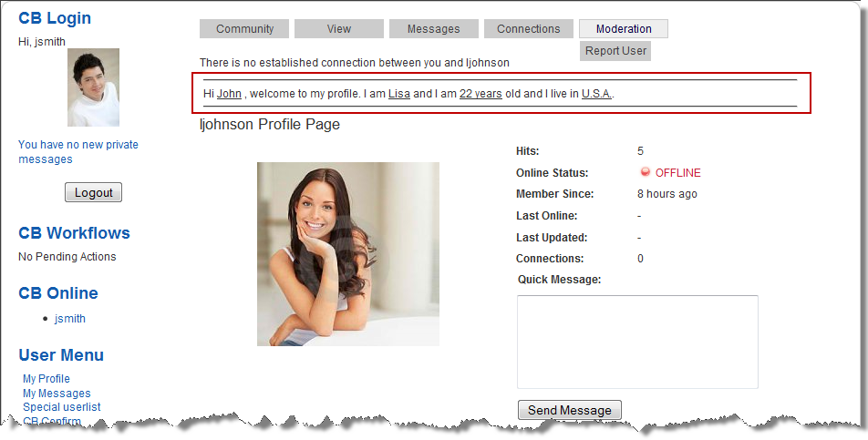Click jsmith in the CB Online list

point(70,319)
